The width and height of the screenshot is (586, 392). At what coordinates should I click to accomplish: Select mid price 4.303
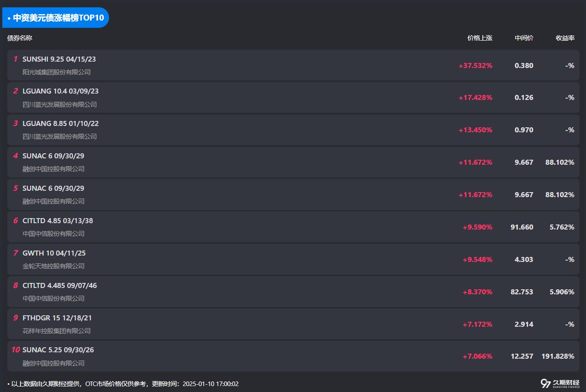524,259
